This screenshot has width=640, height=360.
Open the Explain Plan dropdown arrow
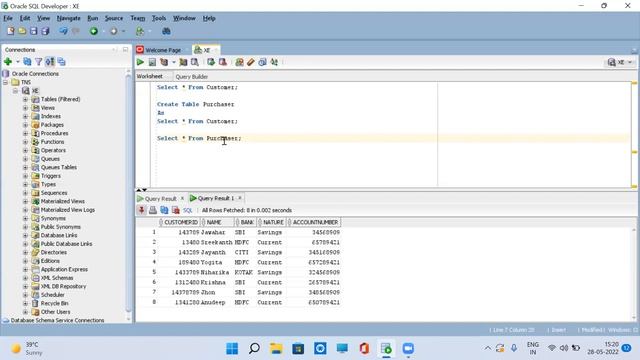click(x=174, y=62)
